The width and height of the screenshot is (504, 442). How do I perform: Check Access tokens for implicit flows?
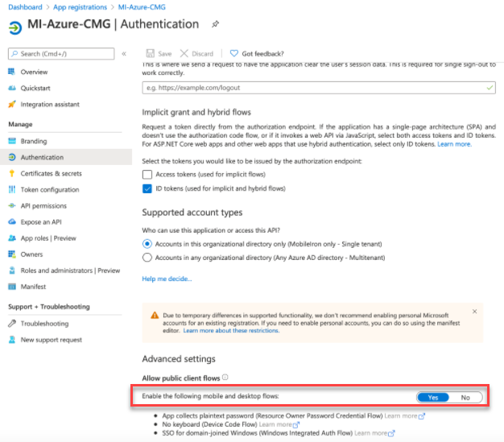click(147, 174)
